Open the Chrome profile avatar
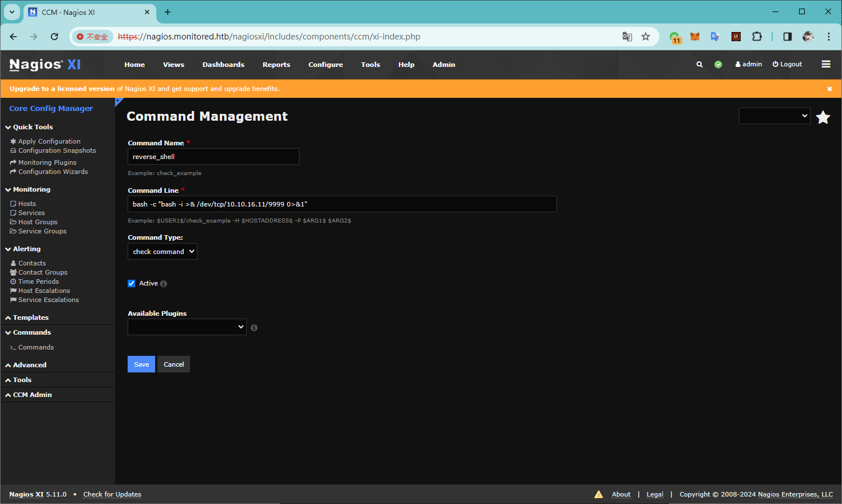Screen dimensions: 842x504 coord(808,37)
